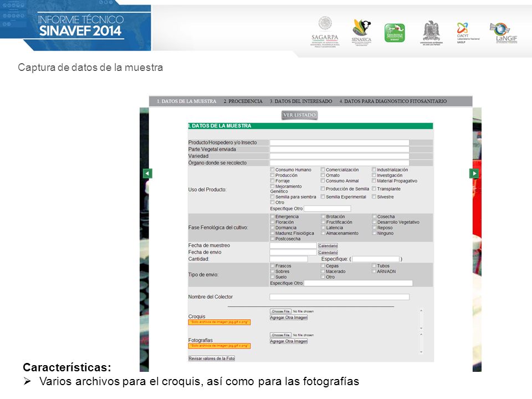Enable the Industrialización checkbox

point(374,170)
